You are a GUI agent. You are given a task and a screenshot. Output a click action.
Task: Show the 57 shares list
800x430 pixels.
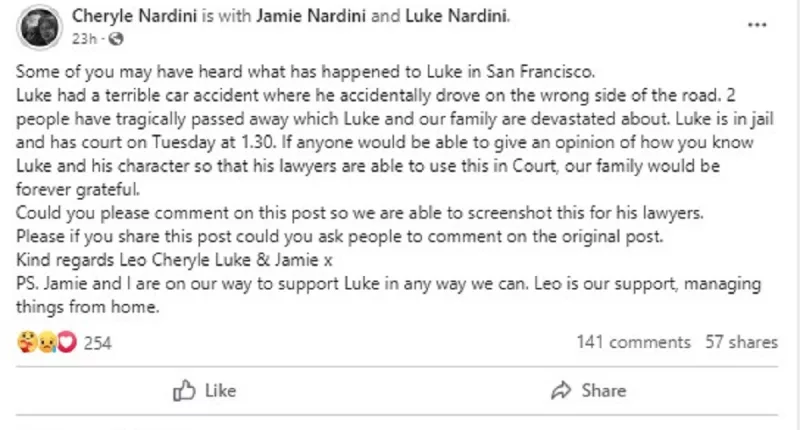pos(741,342)
